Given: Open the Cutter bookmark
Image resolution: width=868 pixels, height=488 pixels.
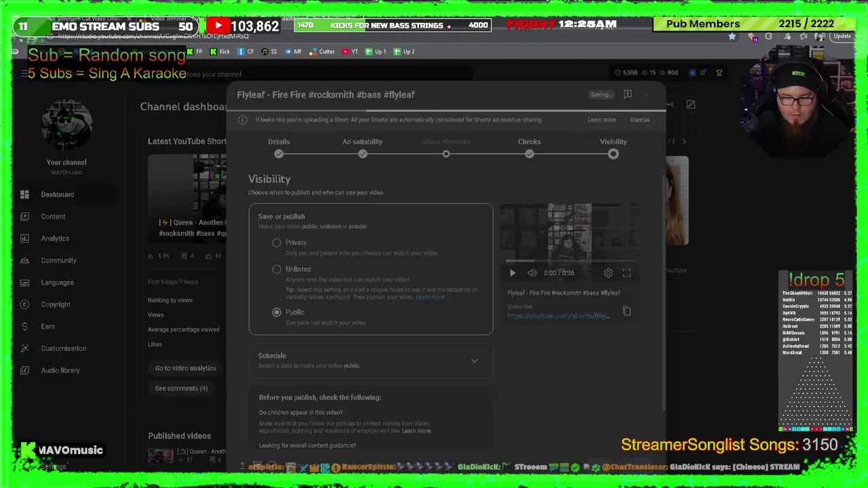Looking at the screenshot, I should (322, 52).
